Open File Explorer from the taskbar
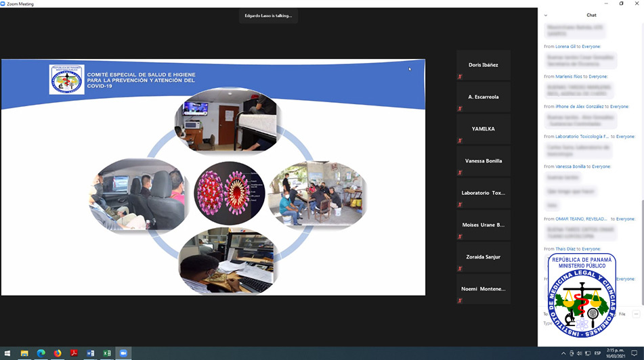 pyautogui.click(x=24, y=353)
